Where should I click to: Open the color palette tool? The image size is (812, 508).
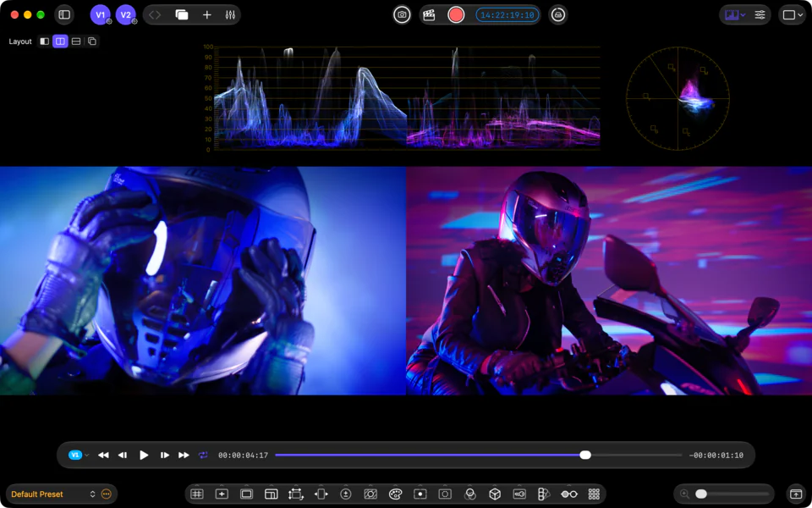tap(395, 494)
